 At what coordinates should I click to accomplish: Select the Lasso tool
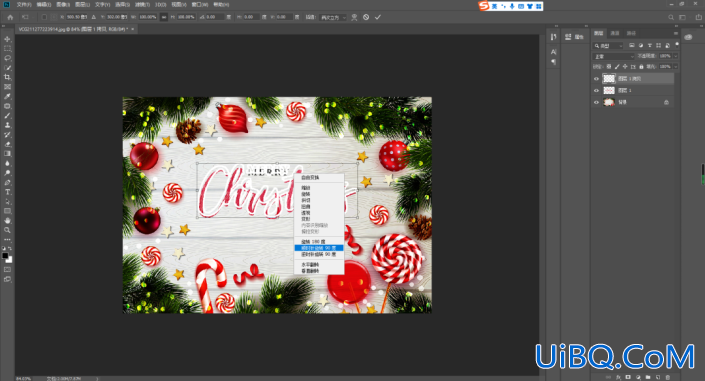click(7, 58)
